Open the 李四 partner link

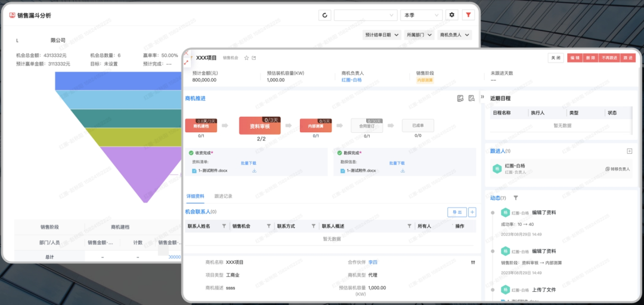point(373,262)
